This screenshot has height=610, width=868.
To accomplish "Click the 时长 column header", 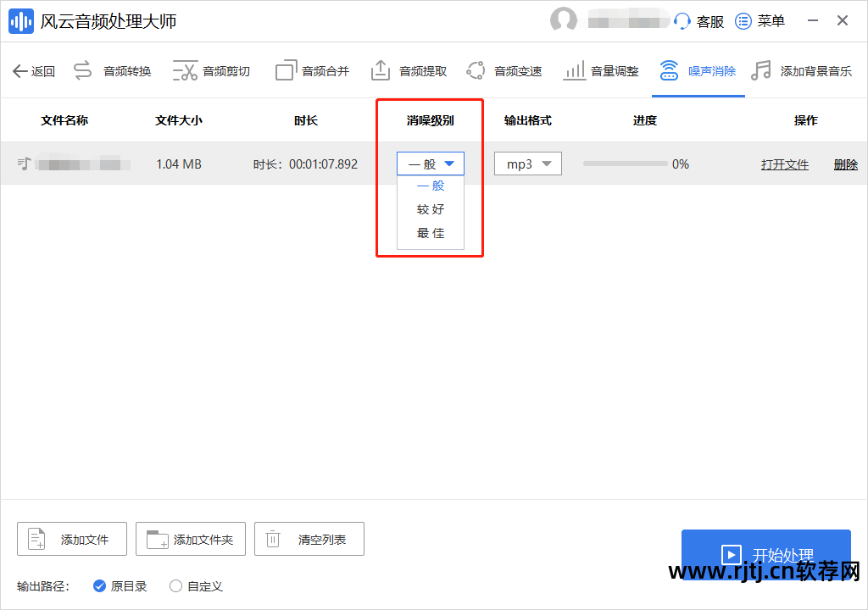I will pos(305,120).
